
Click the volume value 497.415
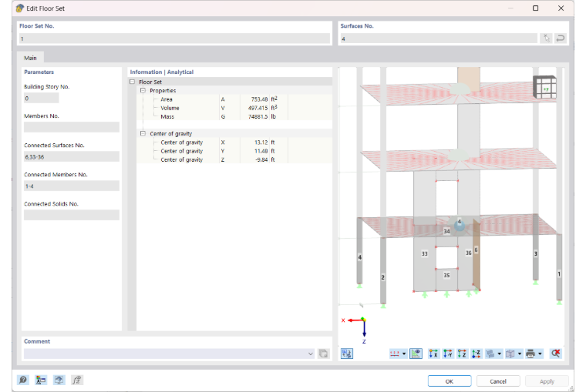(258, 108)
